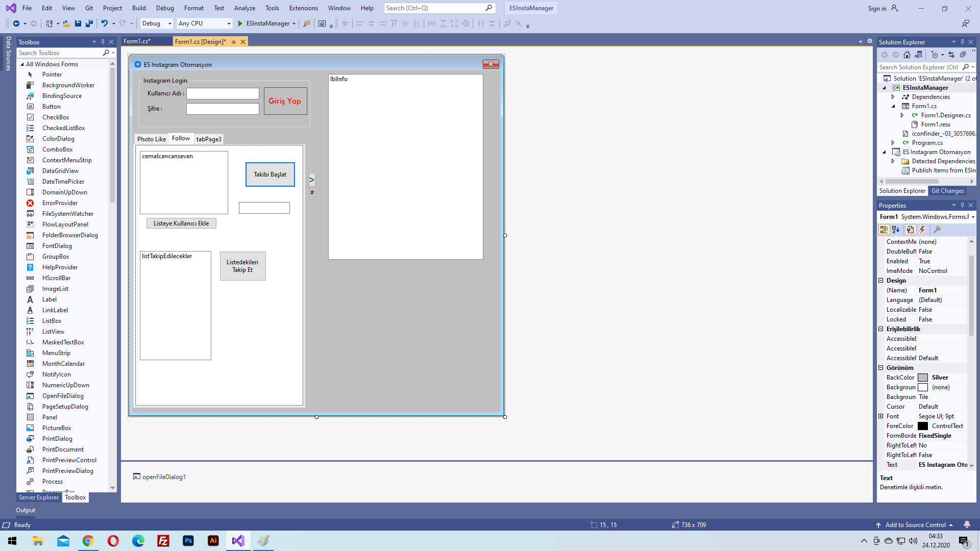The width and height of the screenshot is (980, 551).
Task: Open the Build menu
Action: pyautogui.click(x=139, y=8)
